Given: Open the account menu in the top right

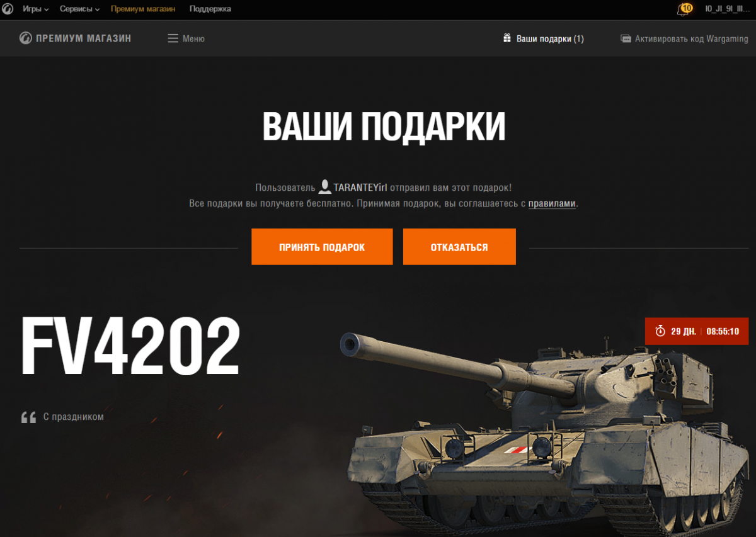Looking at the screenshot, I should coord(728,9).
